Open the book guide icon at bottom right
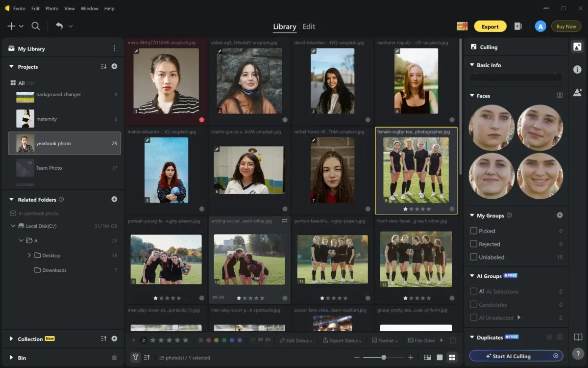588x368 pixels. (578, 338)
